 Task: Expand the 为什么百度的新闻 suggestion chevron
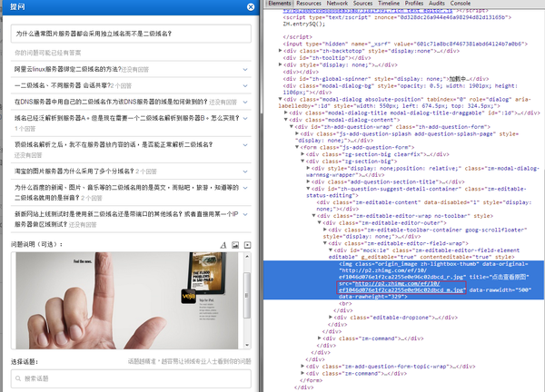pos(245,188)
